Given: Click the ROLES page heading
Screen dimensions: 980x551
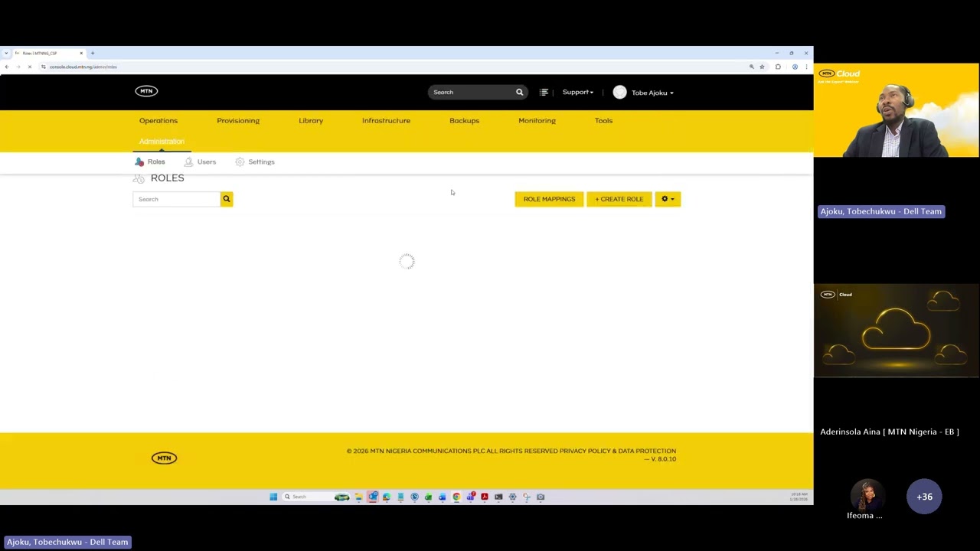Looking at the screenshot, I should click(x=167, y=178).
